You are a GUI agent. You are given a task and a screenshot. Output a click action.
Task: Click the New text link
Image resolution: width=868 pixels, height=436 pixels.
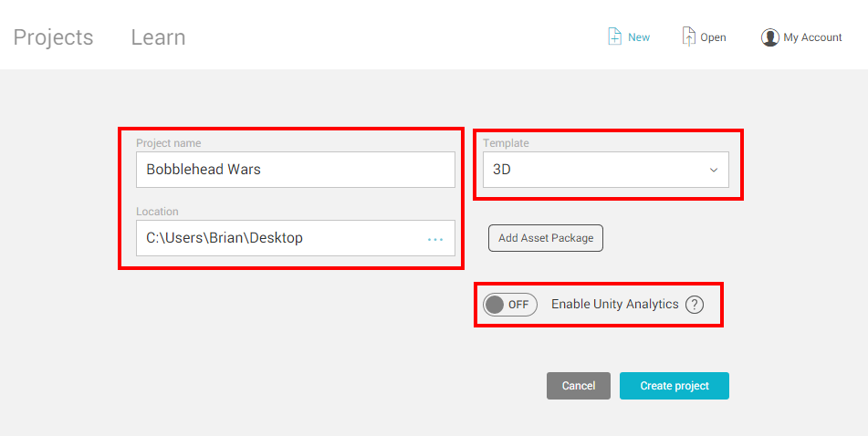(639, 37)
